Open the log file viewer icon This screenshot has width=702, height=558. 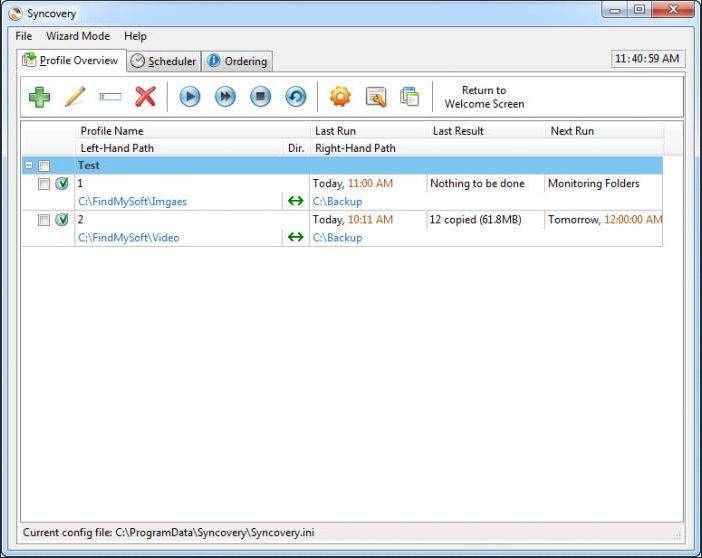click(375, 97)
